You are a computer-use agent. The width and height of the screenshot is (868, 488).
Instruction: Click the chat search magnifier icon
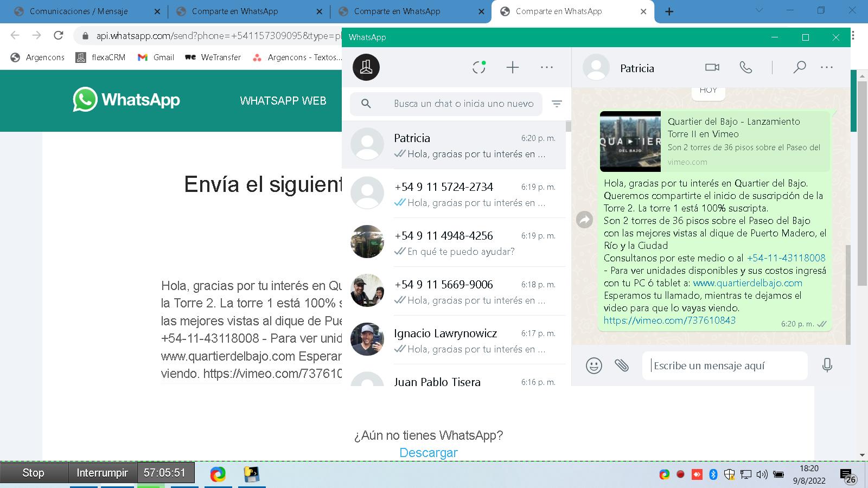pyautogui.click(x=366, y=104)
